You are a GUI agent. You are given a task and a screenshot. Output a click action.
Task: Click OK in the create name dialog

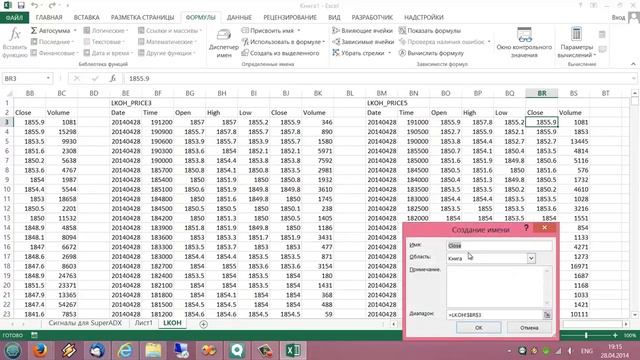pos(478,327)
